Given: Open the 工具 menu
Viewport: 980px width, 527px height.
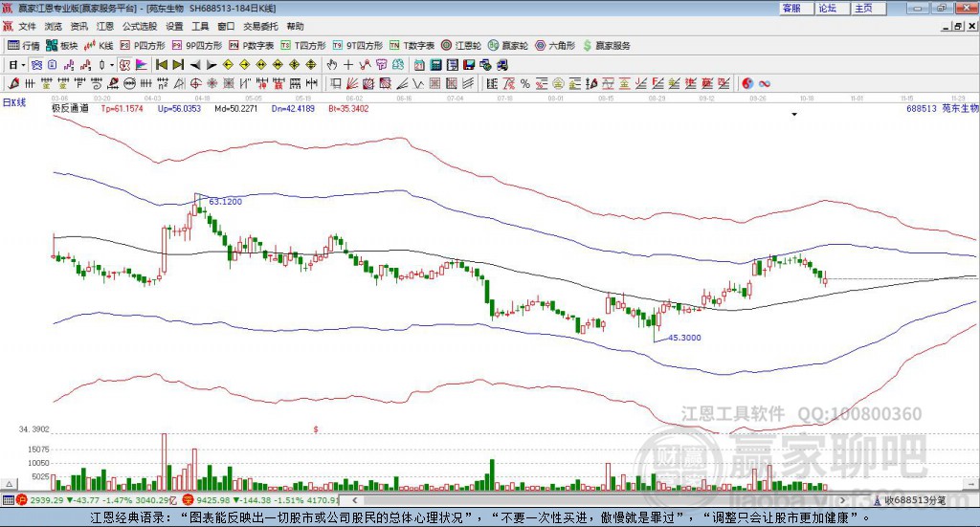Looking at the screenshot, I should (200, 26).
